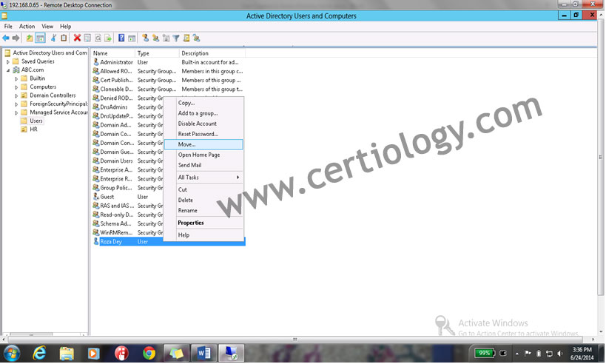Click Add to group toolbar icon
Image resolution: width=606 pixels, height=364 pixels.
pyautogui.click(x=197, y=38)
